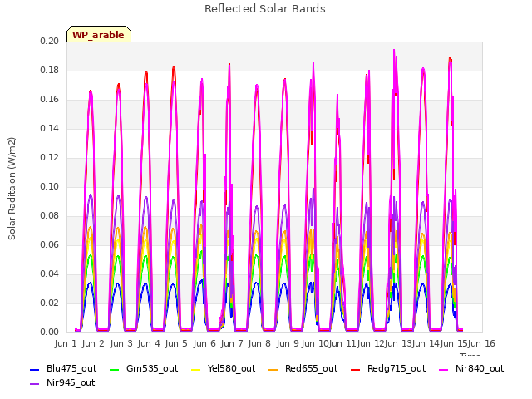Click the 0.06 y-axis tick label

pyautogui.click(x=50, y=244)
